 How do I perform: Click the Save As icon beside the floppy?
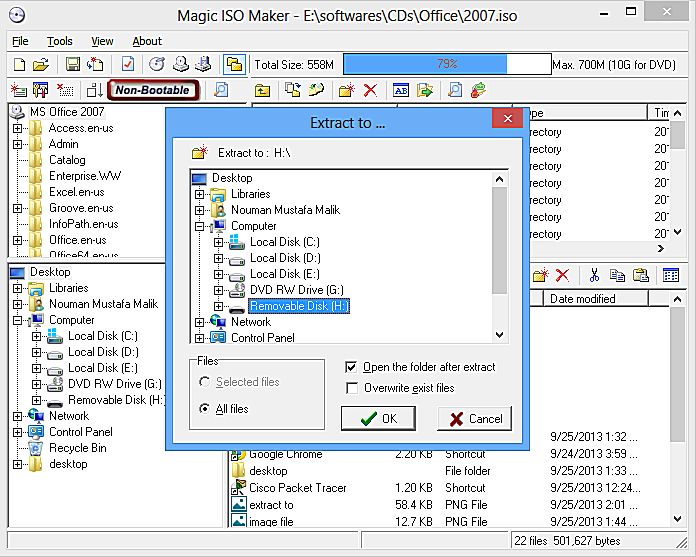(x=95, y=65)
